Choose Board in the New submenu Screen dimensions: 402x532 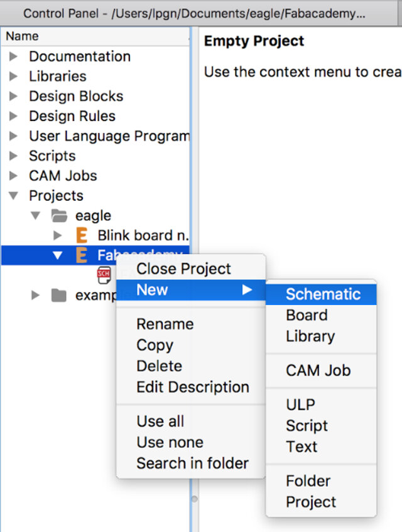[306, 315]
